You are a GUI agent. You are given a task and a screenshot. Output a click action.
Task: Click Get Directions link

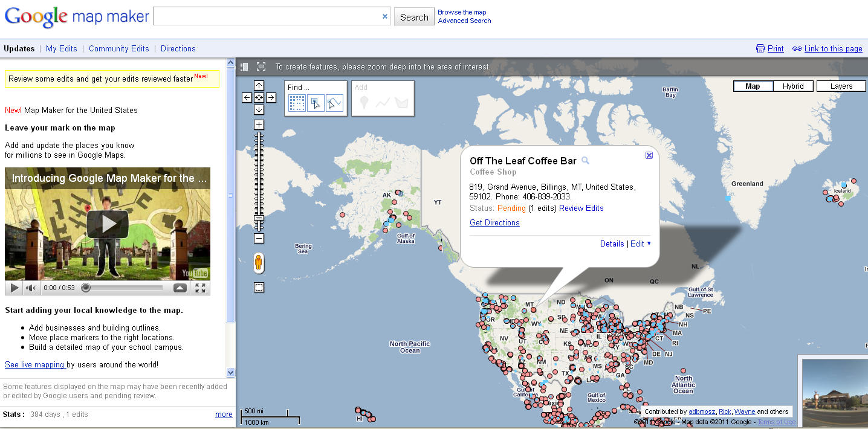pyautogui.click(x=494, y=222)
